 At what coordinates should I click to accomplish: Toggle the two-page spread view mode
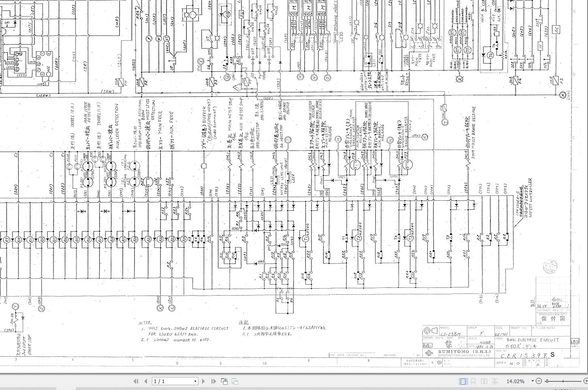[x=484, y=381]
